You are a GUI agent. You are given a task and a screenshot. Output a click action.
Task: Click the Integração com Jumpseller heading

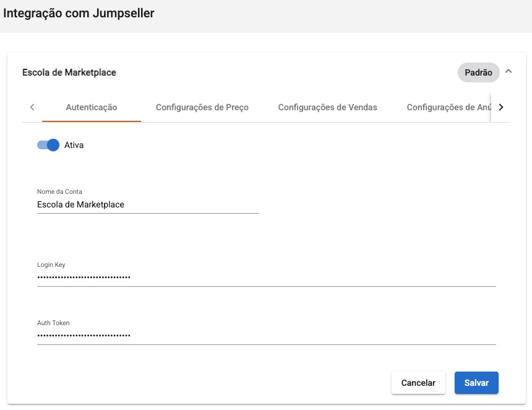click(x=79, y=13)
